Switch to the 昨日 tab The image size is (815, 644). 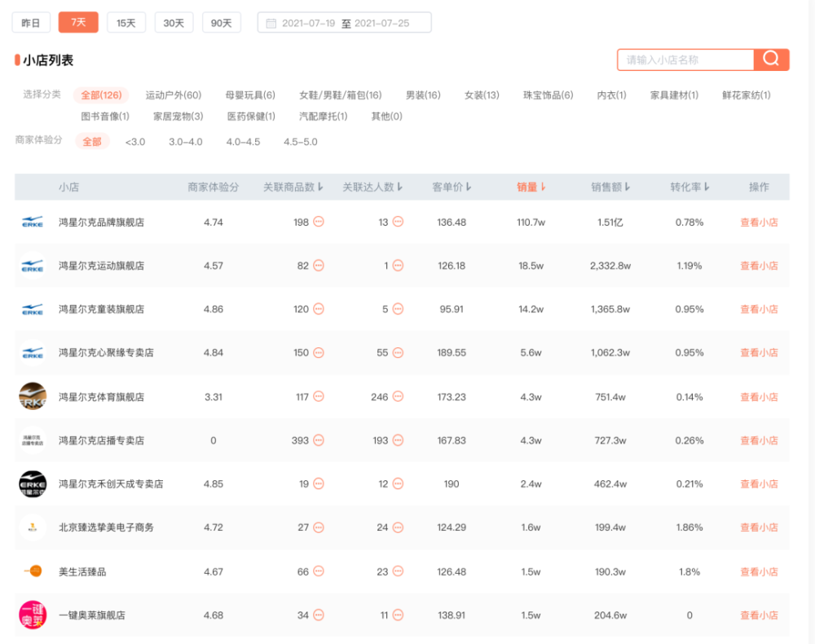point(31,22)
